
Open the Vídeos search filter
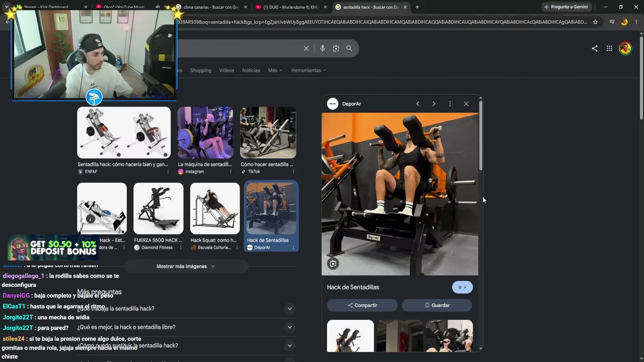226,70
